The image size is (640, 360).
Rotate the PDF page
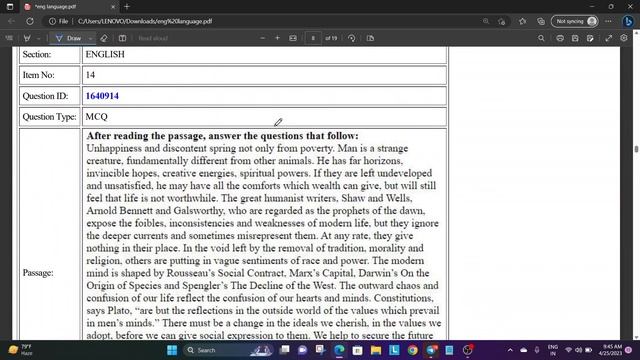[351, 38]
